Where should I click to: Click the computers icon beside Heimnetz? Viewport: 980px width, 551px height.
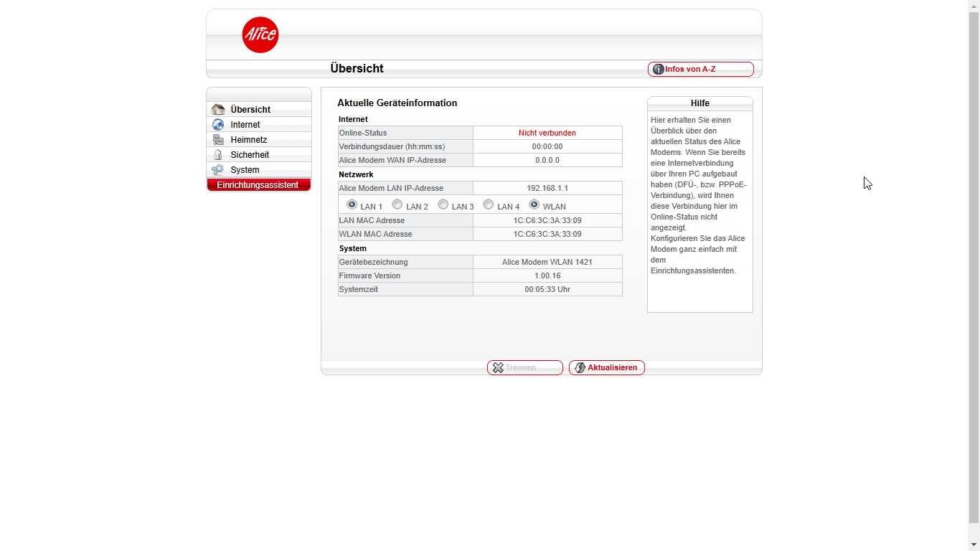coord(218,139)
